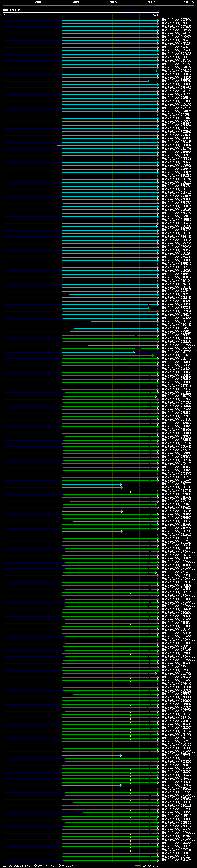The image size is (197, 868).
Task: Select hit UniRef100_P07229
Action: (176, 792)
